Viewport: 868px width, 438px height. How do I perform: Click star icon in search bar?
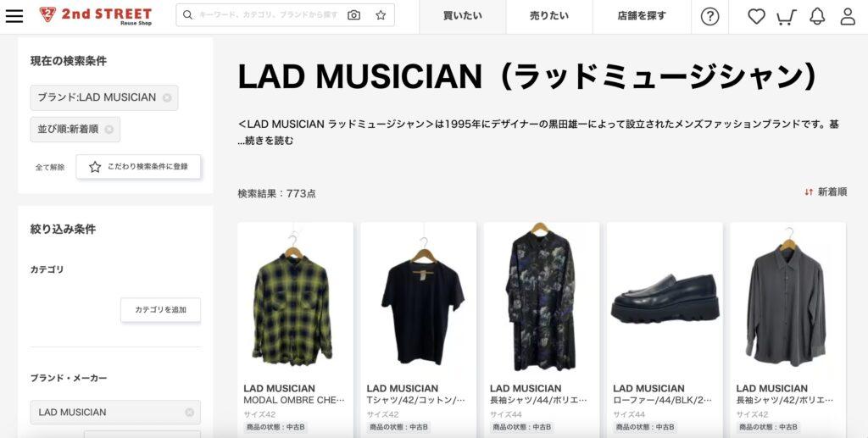[381, 15]
